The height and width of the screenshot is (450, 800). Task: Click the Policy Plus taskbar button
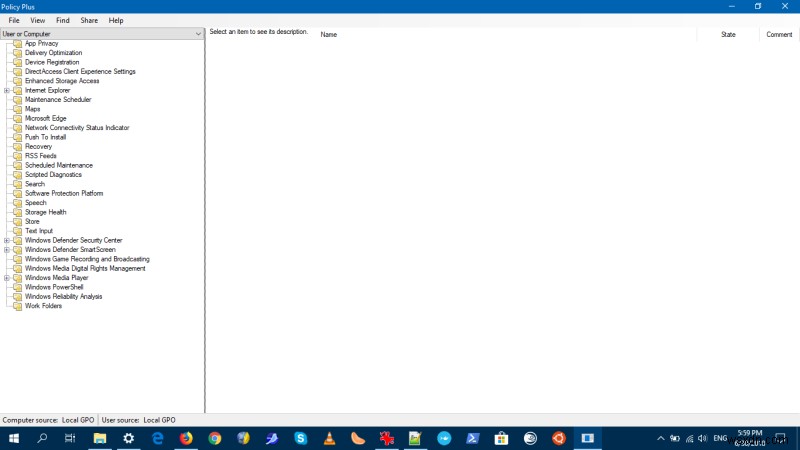click(588, 438)
